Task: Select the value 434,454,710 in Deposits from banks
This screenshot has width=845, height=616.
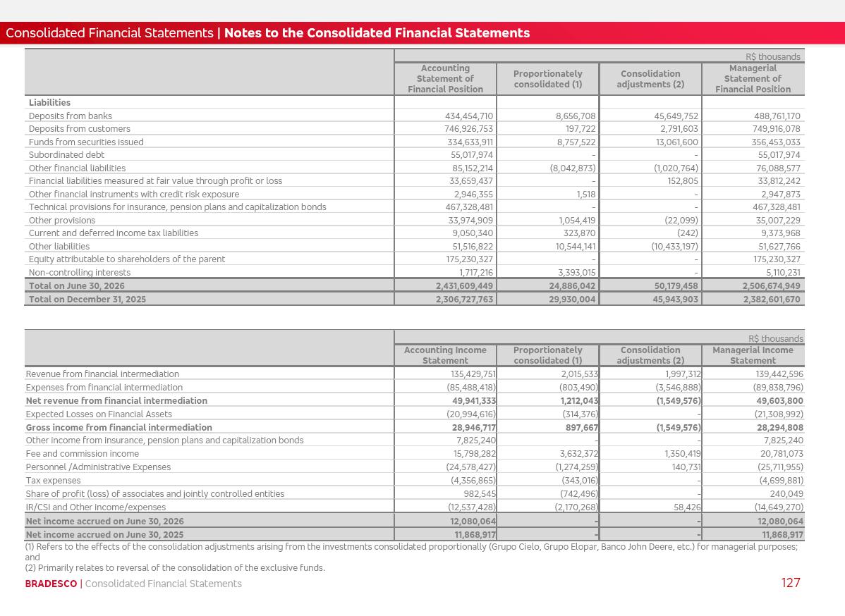Action: tap(469, 116)
